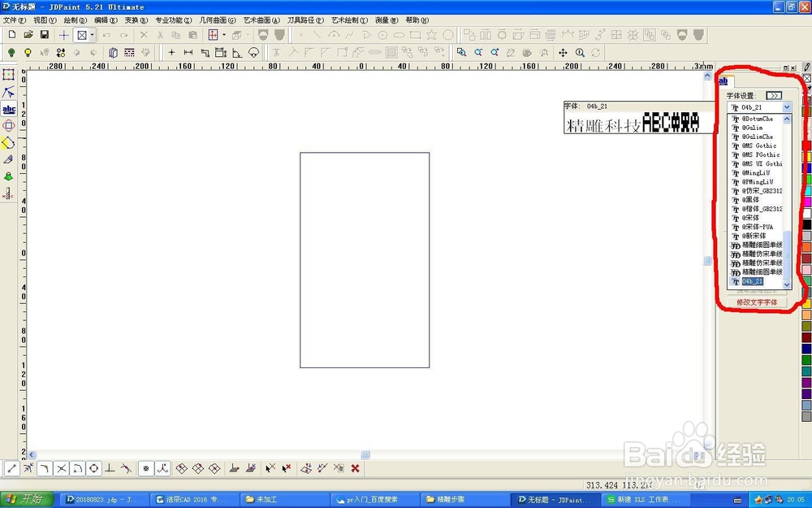The image size is (812, 508).
Task: Select the ellipse drawing tool
Action: tap(399, 35)
